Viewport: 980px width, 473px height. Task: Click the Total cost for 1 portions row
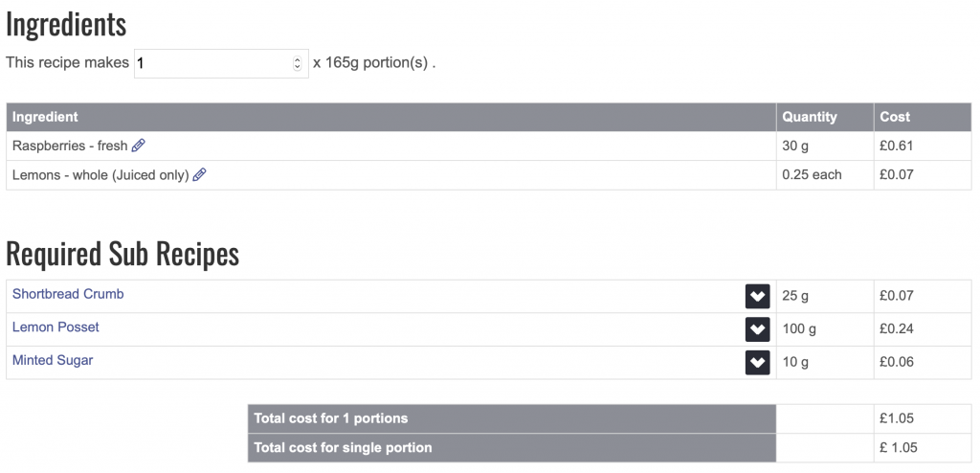[x=610, y=418]
